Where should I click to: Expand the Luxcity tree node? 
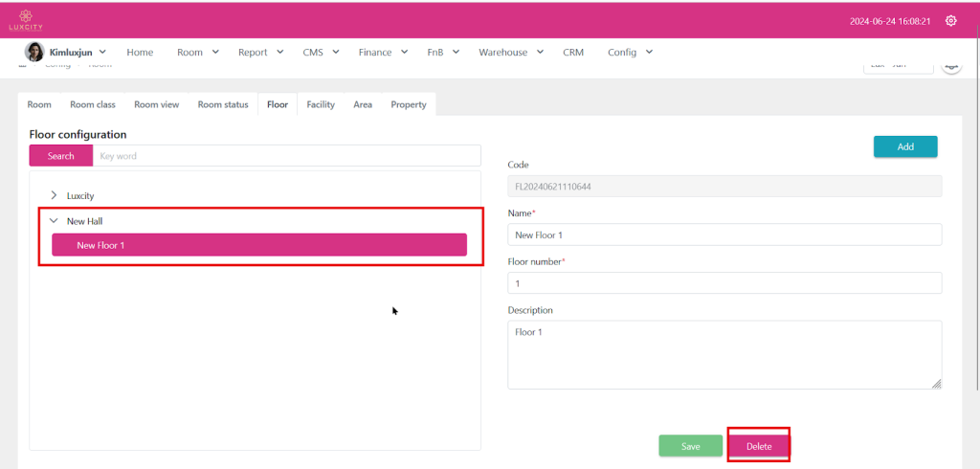point(54,195)
